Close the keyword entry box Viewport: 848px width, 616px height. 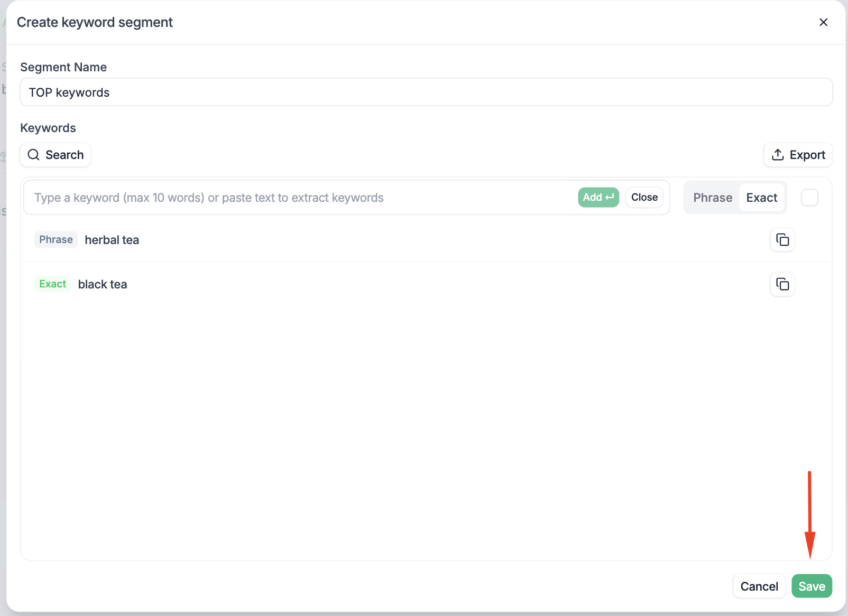pyautogui.click(x=644, y=198)
